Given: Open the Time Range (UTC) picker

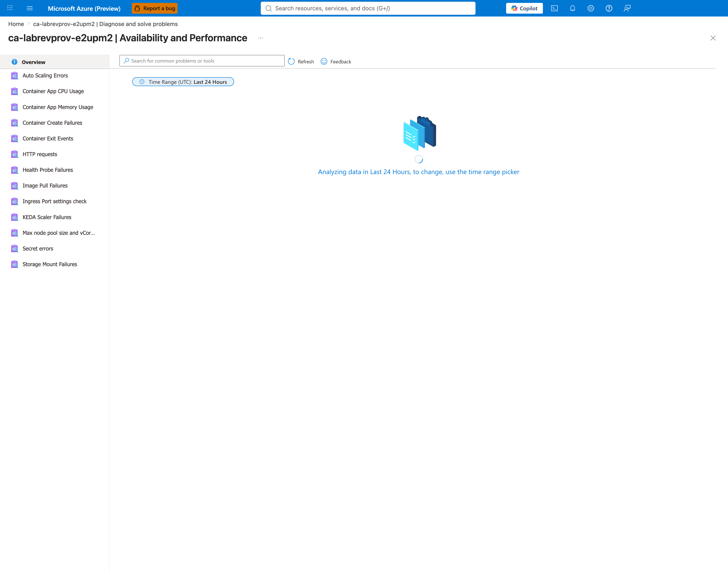Looking at the screenshot, I should coord(183,82).
